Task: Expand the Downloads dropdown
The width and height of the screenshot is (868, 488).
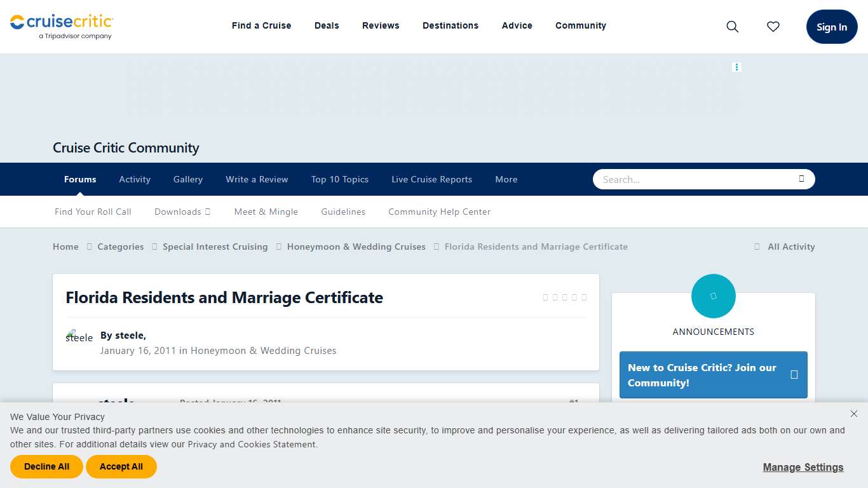Action: [x=182, y=212]
